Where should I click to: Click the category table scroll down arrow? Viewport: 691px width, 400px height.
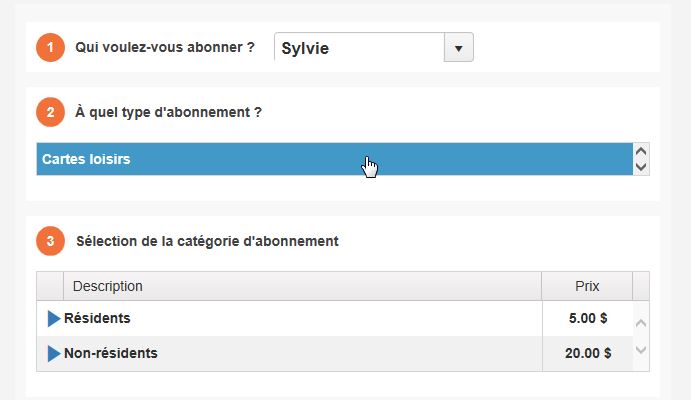click(x=641, y=350)
